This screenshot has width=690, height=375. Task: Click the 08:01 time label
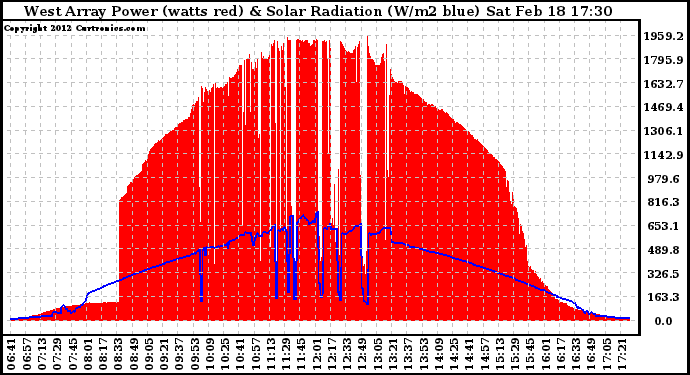[x=87, y=354]
